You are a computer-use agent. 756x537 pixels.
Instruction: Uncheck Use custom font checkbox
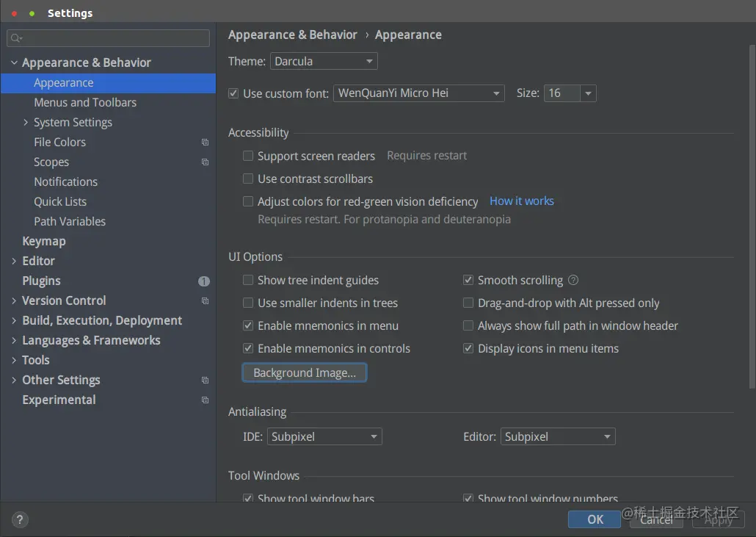click(x=233, y=93)
